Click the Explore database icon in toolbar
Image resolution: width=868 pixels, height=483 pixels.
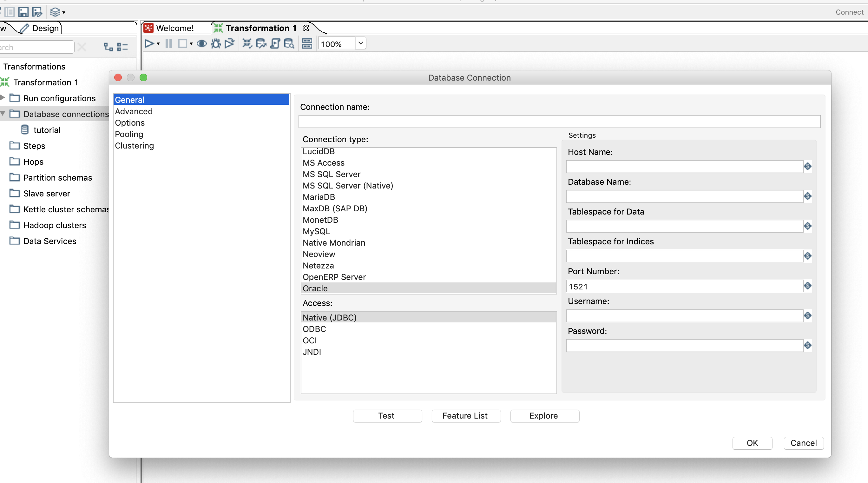[x=289, y=43]
